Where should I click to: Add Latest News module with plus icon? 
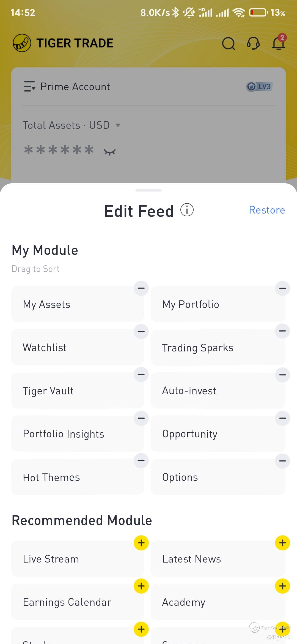click(282, 543)
